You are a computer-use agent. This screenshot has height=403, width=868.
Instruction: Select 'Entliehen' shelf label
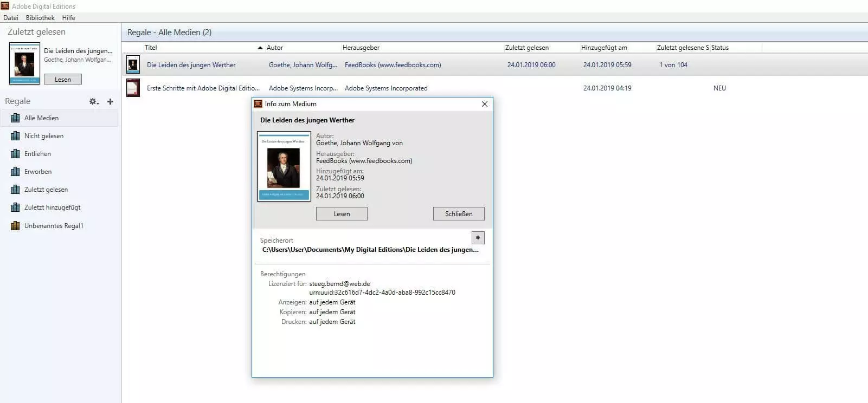37,154
